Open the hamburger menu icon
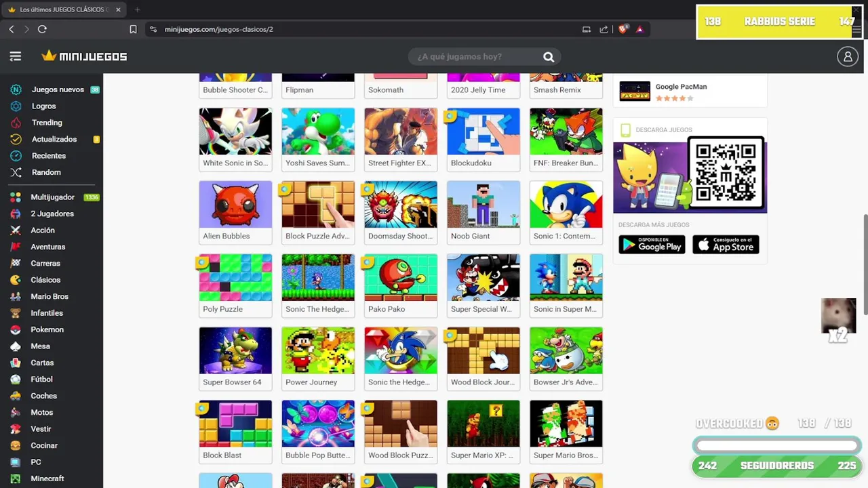The width and height of the screenshot is (868, 488). pos(16,57)
